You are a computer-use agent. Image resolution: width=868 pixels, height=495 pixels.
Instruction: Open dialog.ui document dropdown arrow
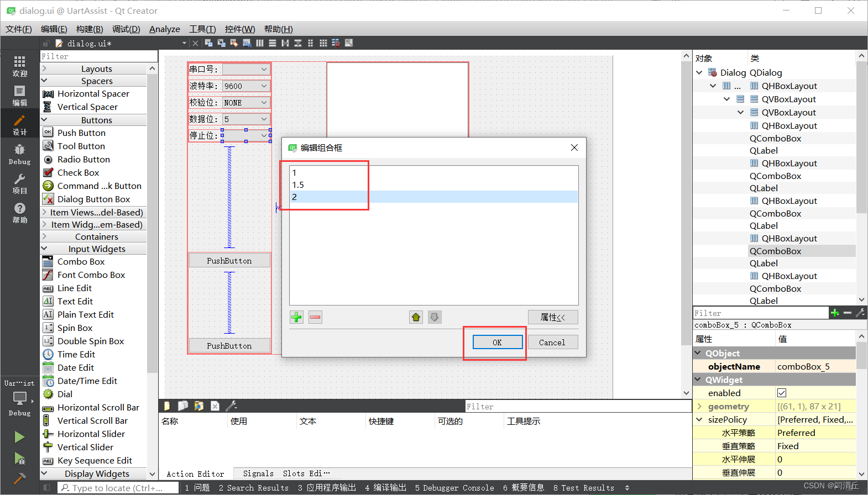[184, 43]
